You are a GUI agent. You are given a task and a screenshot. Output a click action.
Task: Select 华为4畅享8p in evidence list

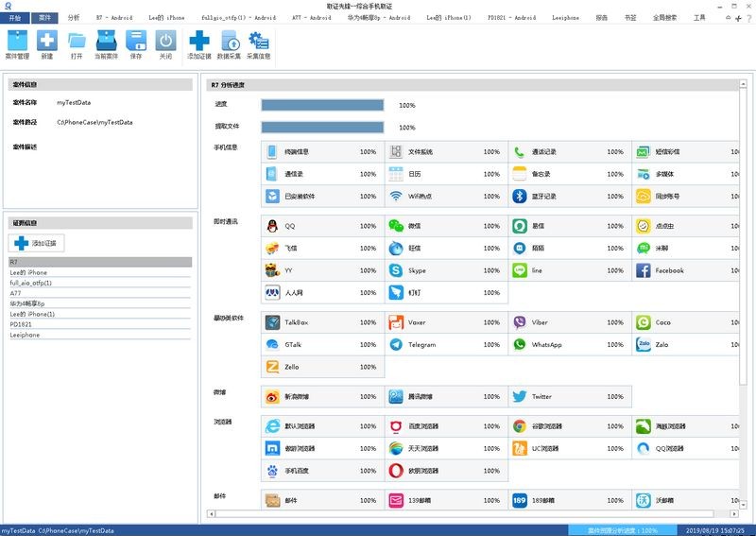tap(100, 303)
